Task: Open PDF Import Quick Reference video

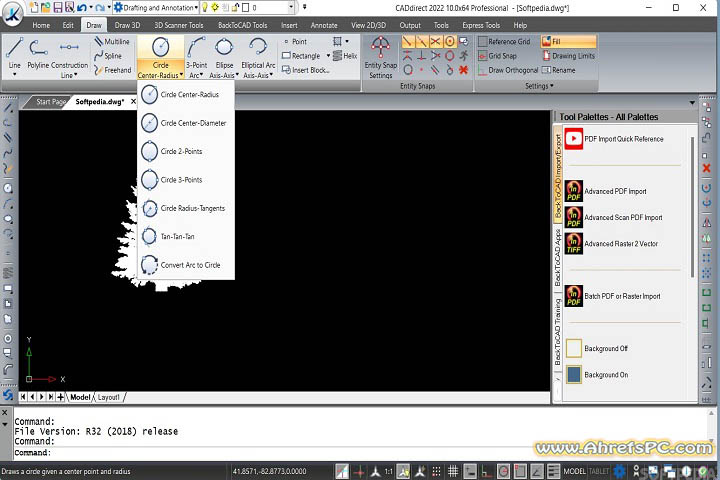Action: [x=615, y=139]
